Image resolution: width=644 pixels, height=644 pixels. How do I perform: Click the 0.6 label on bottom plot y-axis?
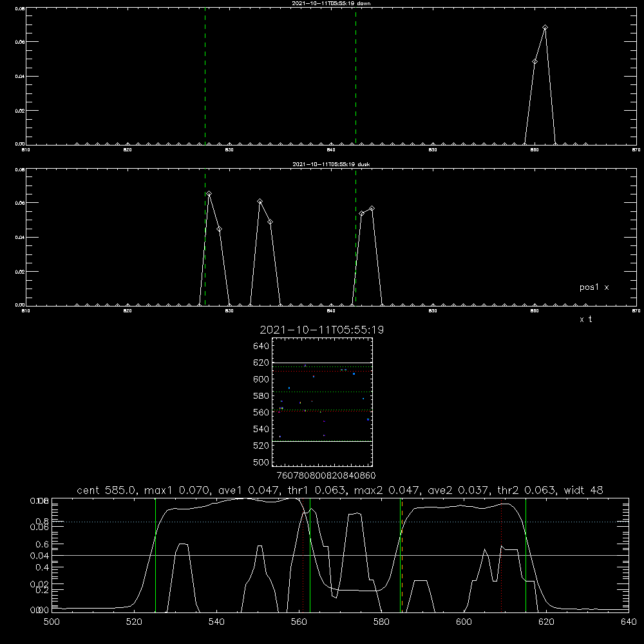tap(43, 544)
